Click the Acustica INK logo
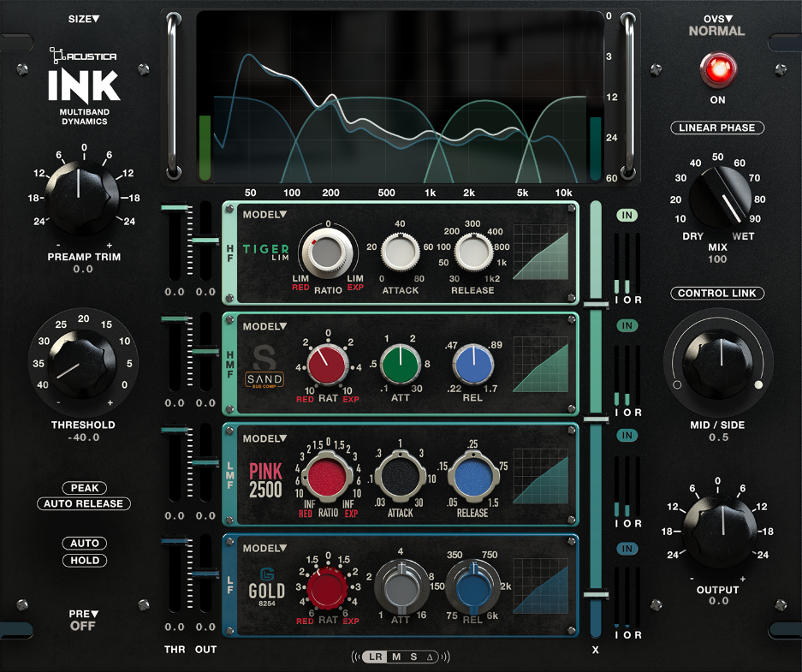The image size is (802, 672). [x=84, y=86]
